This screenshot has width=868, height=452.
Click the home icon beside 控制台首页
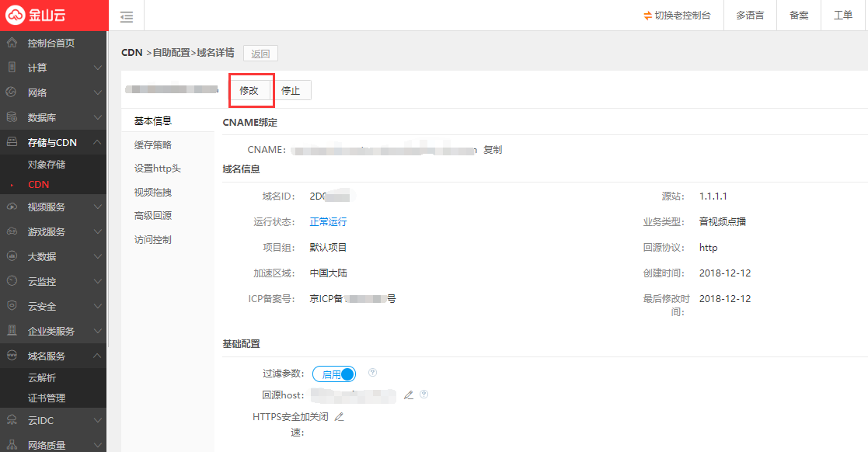point(12,43)
